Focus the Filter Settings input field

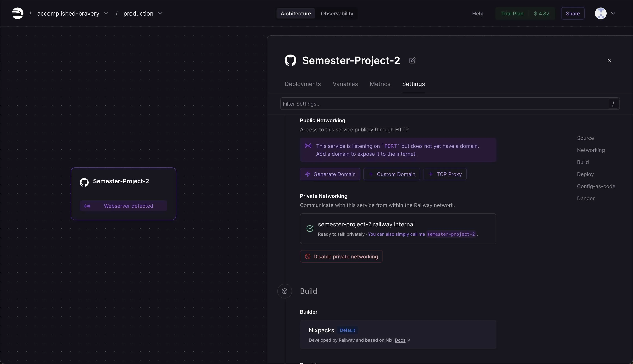coord(450,104)
